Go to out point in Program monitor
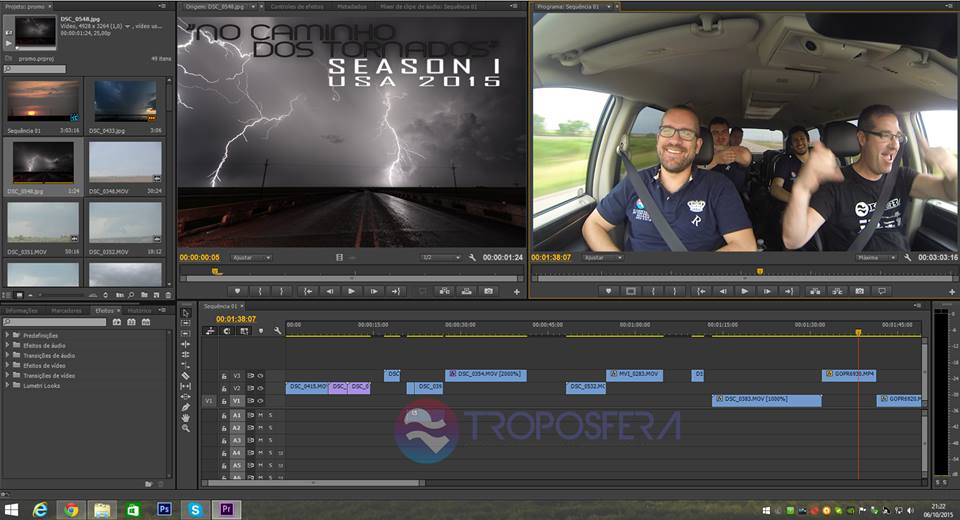960x520 pixels. pos(789,292)
